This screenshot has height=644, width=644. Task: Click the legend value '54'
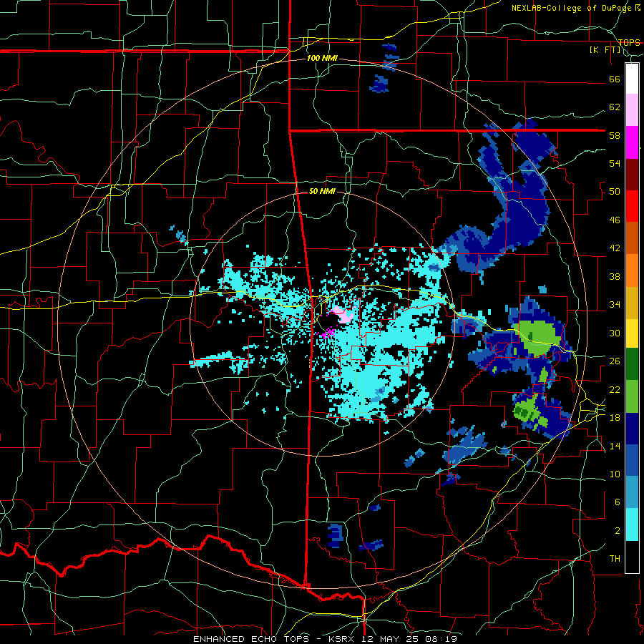pos(615,163)
